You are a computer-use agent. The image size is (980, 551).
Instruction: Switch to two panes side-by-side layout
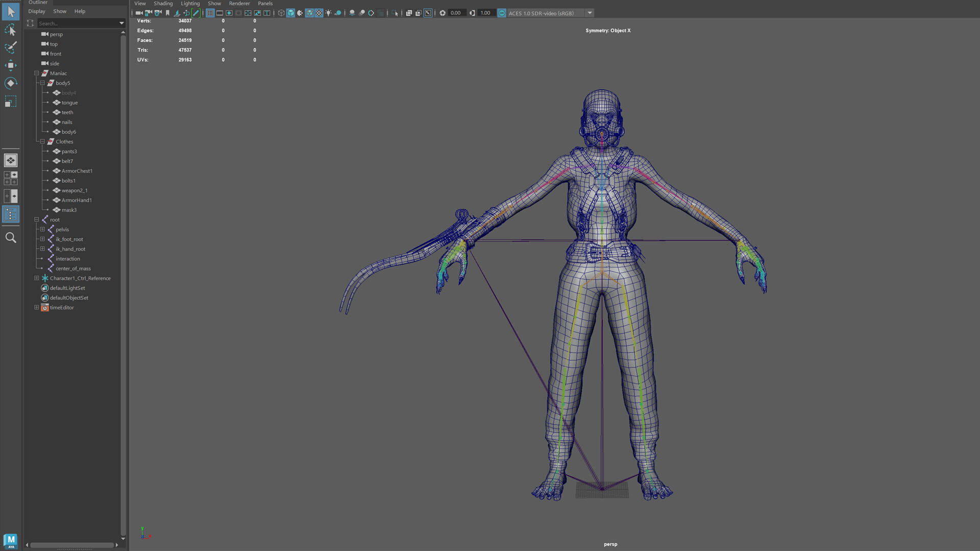(11, 196)
